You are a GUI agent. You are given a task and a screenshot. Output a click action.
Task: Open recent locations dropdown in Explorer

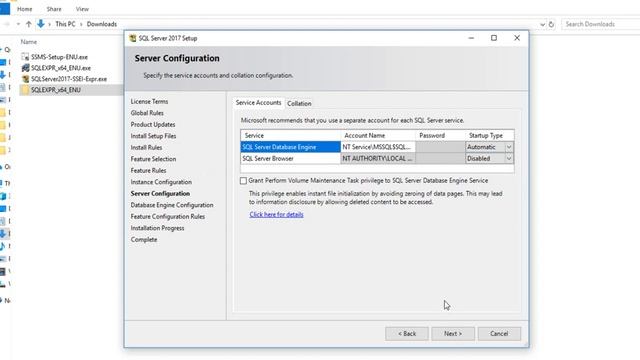18,24
